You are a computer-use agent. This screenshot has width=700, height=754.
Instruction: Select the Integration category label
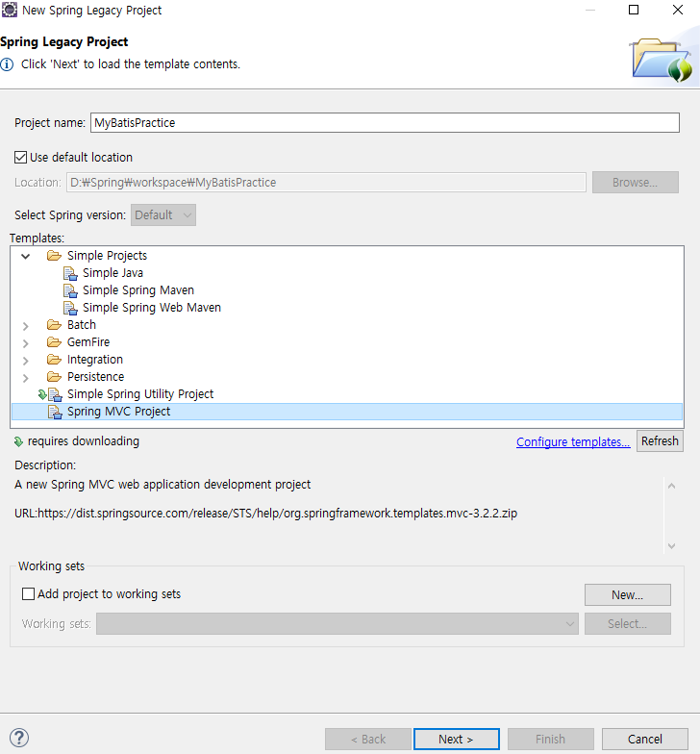(94, 360)
